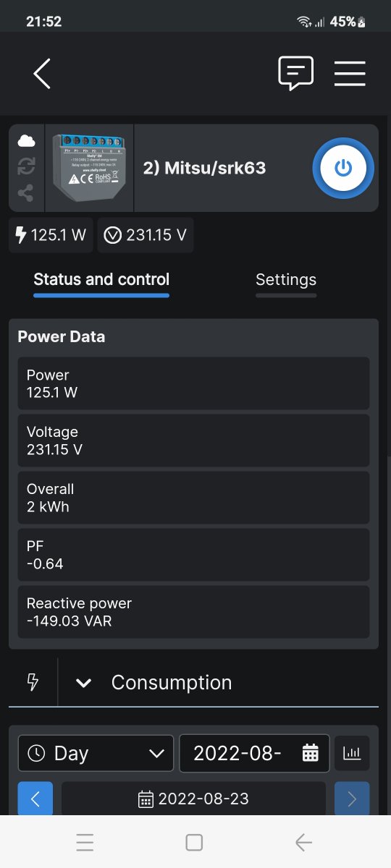The height and width of the screenshot is (868, 391).
Task: Toggle the Mitsu/srk63 power button
Action: click(343, 168)
